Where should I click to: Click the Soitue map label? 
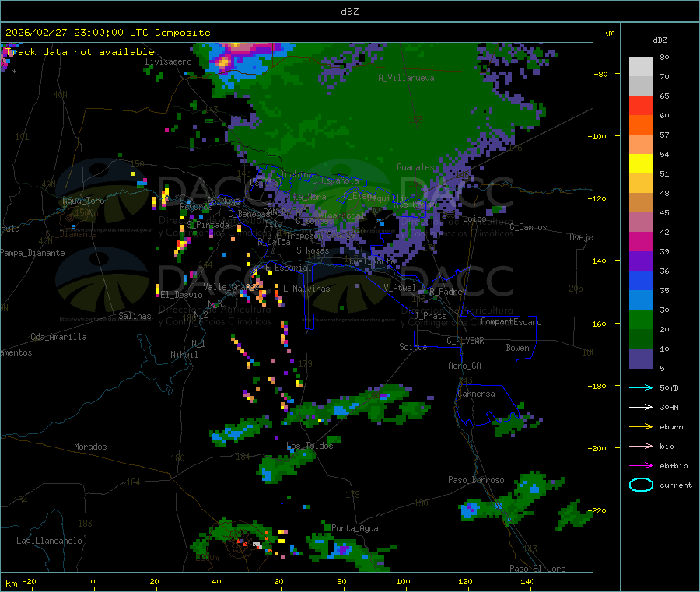coord(413,347)
